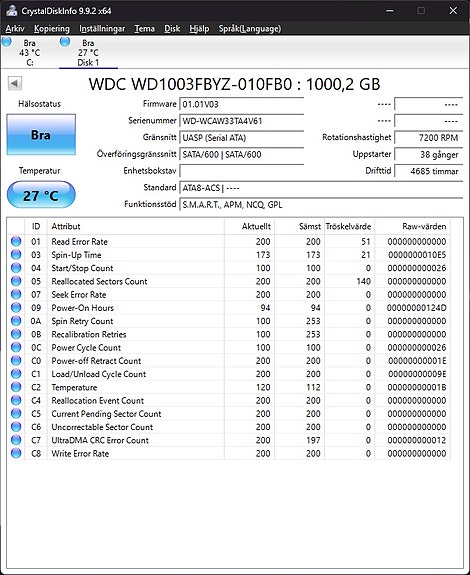Click the status orb for UltraDMA CRC Error Count
The image size is (470, 575).
pos(16,440)
